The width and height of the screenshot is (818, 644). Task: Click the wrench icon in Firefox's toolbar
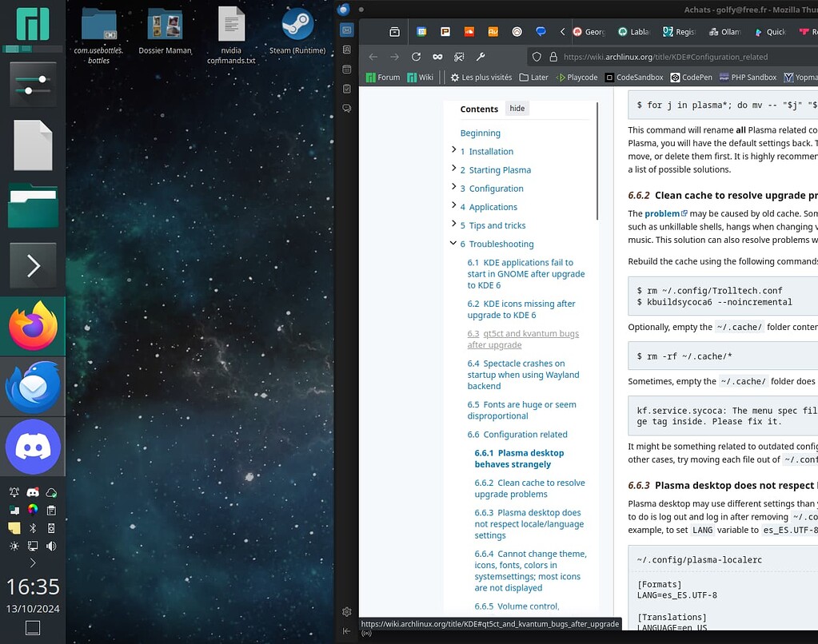(481, 57)
